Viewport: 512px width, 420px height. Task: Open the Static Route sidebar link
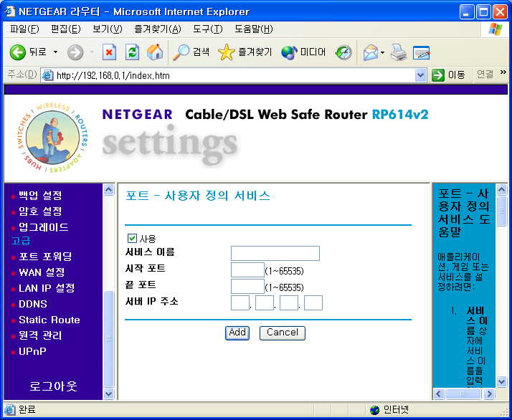[49, 320]
